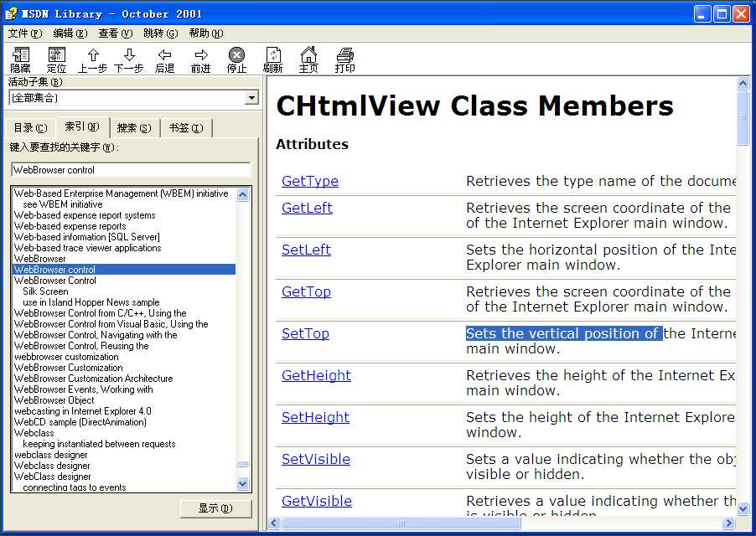The image size is (756, 536).
Task: Click the MSDN Library title bar icon
Action: click(x=11, y=13)
